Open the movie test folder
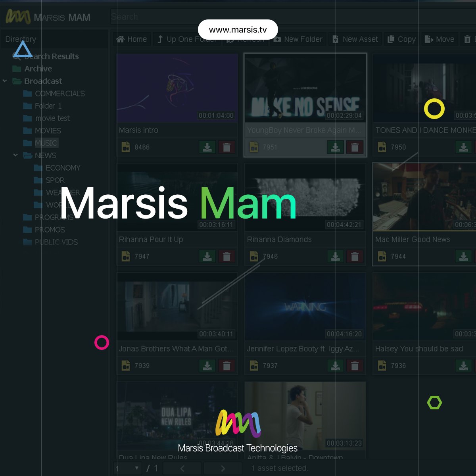Viewport: 476px width, 476px height. click(52, 118)
